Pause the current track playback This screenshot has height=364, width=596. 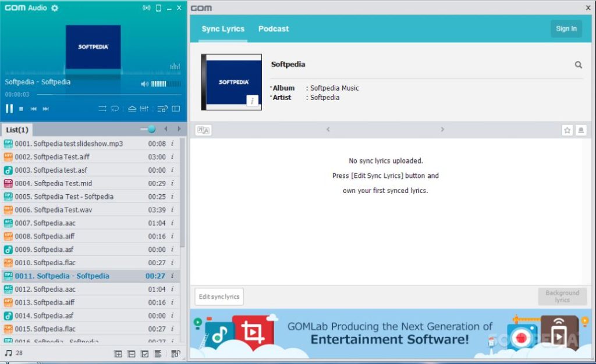[9, 109]
